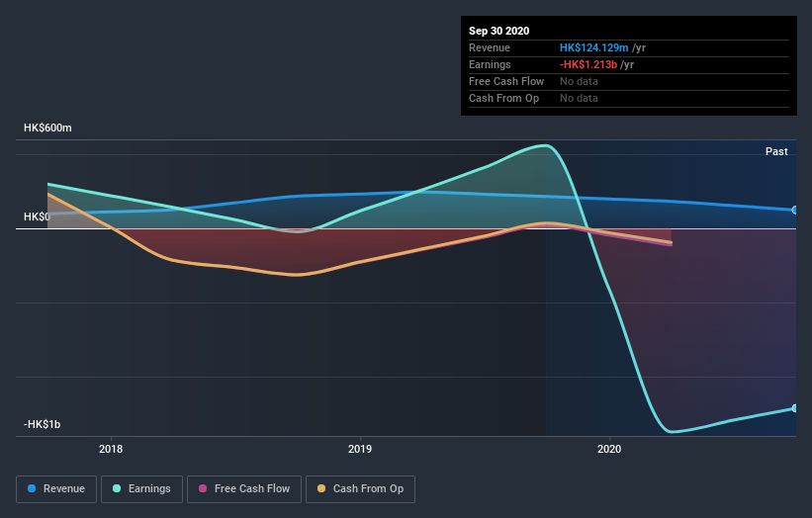Click the HK$600m y-axis label
The height and width of the screenshot is (518, 812).
pos(47,128)
